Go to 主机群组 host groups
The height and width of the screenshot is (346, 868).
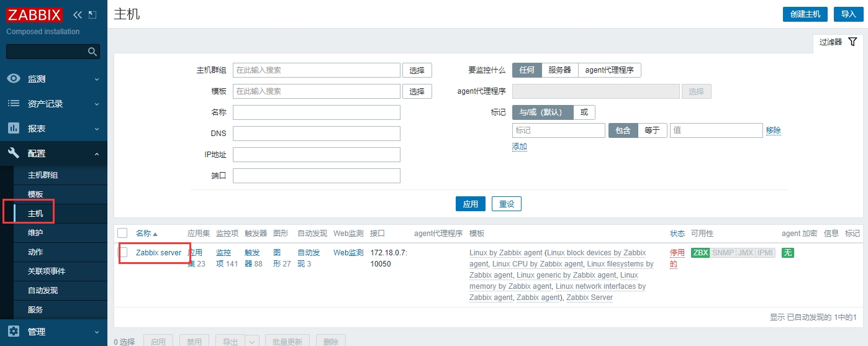click(x=43, y=175)
